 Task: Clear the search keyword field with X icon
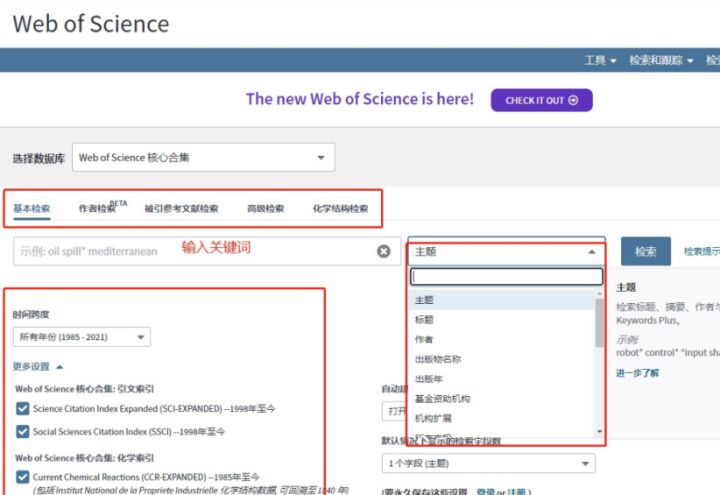[383, 251]
